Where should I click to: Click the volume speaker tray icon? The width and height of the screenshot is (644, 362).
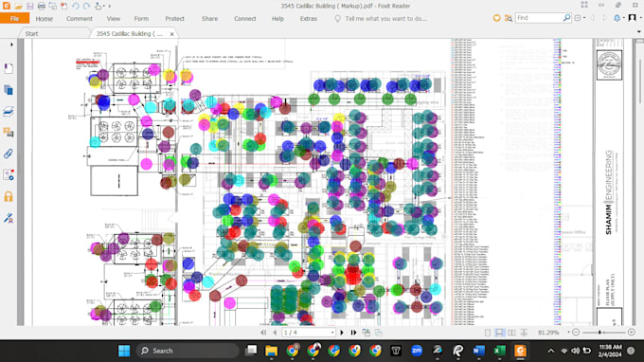pos(576,351)
